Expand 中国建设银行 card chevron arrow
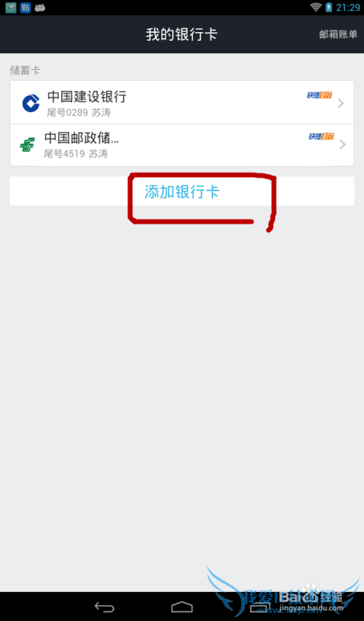The width and height of the screenshot is (364, 621). pos(341,103)
